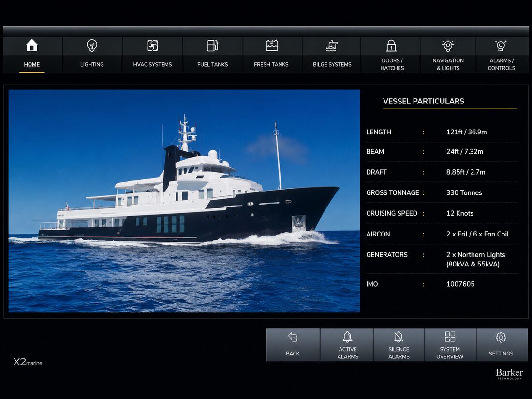Click the back arrow icon

(293, 337)
